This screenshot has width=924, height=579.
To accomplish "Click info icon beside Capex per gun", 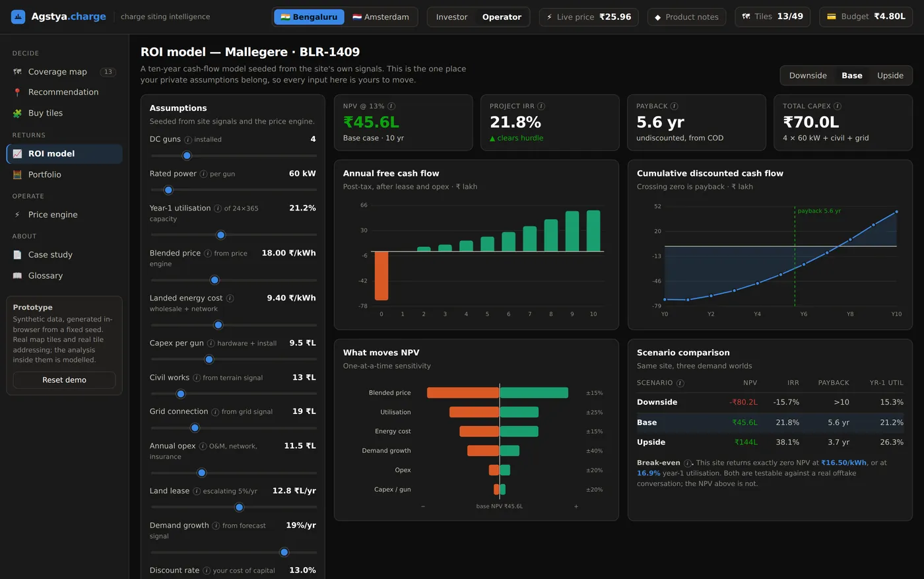I will coord(211,343).
